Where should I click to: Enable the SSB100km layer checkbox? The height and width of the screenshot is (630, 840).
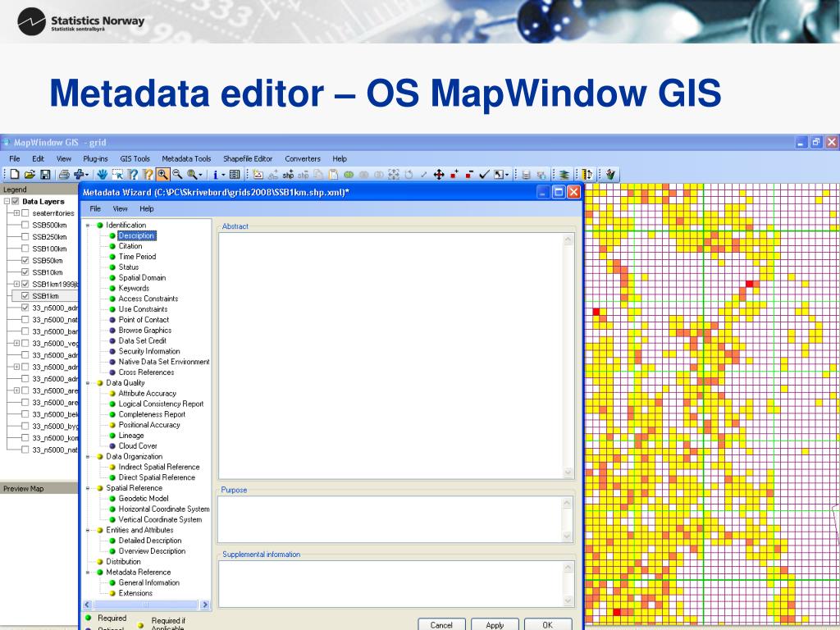coord(25,249)
